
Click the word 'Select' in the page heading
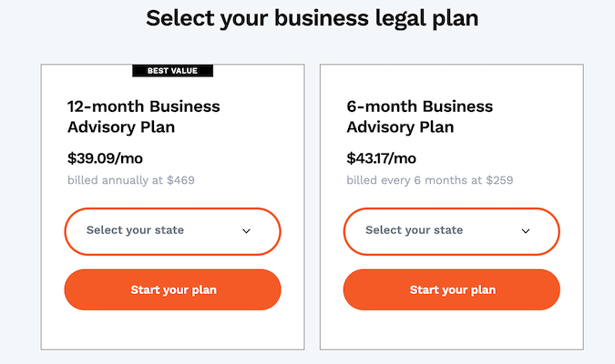tap(178, 18)
